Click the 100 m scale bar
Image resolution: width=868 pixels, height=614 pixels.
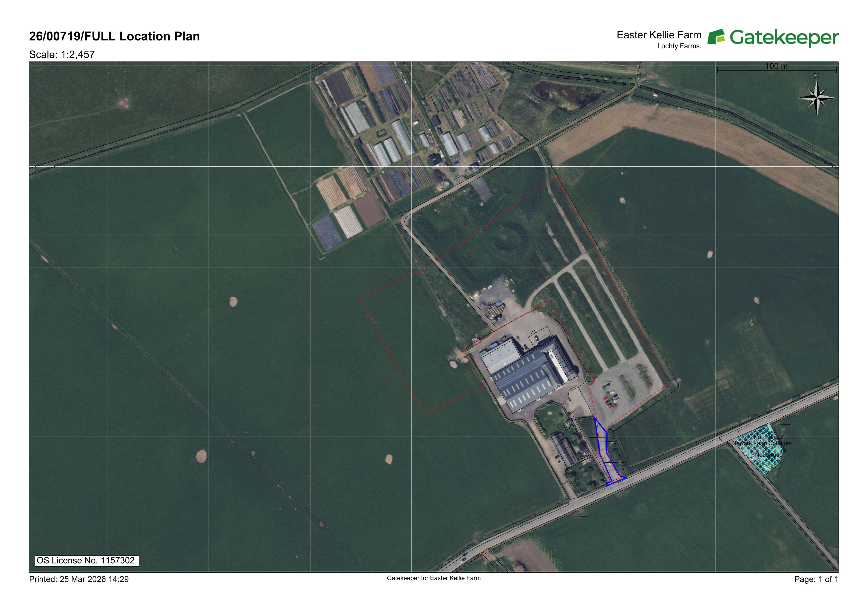click(x=776, y=70)
